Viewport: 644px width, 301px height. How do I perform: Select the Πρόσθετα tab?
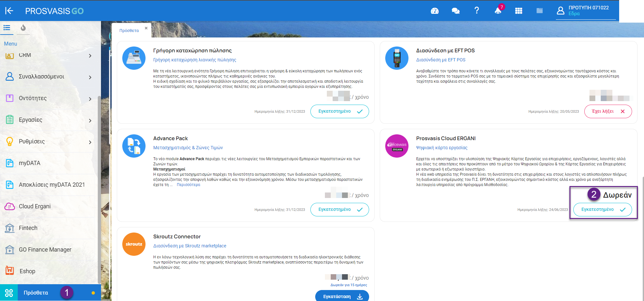pyautogui.click(x=129, y=30)
